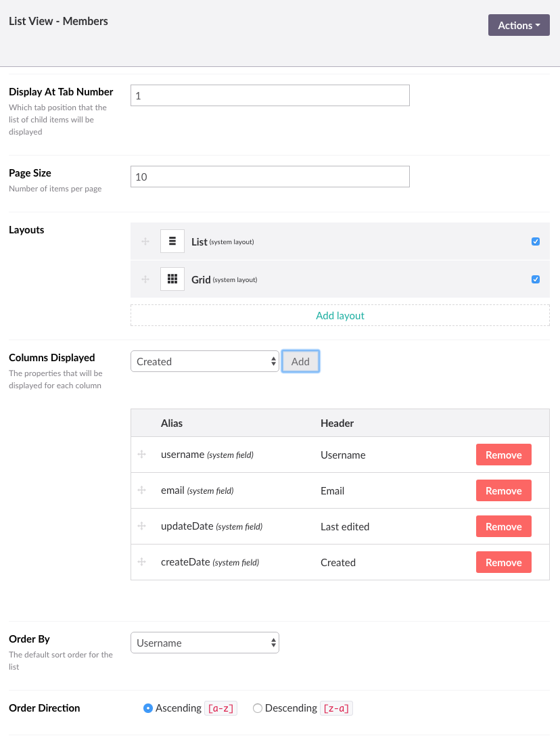The image size is (560, 740).
Task: Click the Display At Tab Number field
Action: pyautogui.click(x=270, y=95)
